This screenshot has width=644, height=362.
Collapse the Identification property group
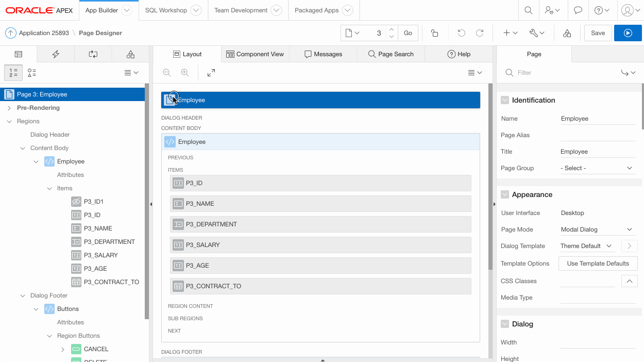pyautogui.click(x=505, y=100)
